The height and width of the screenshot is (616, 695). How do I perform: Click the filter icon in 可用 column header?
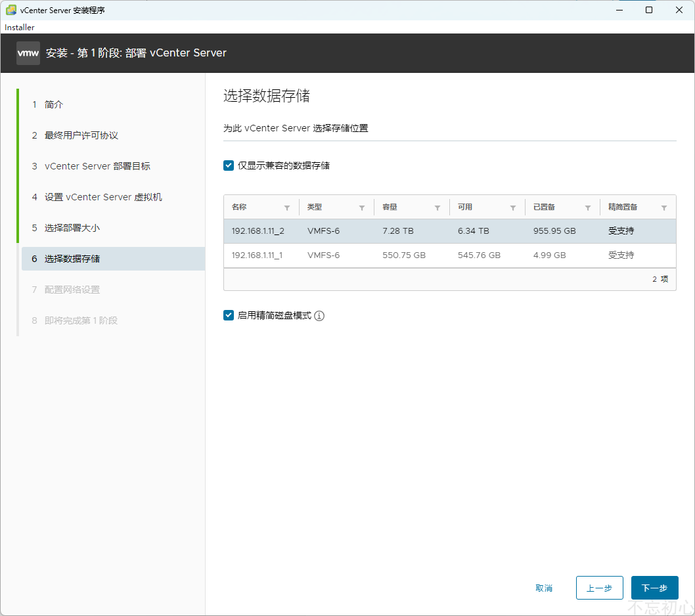512,208
